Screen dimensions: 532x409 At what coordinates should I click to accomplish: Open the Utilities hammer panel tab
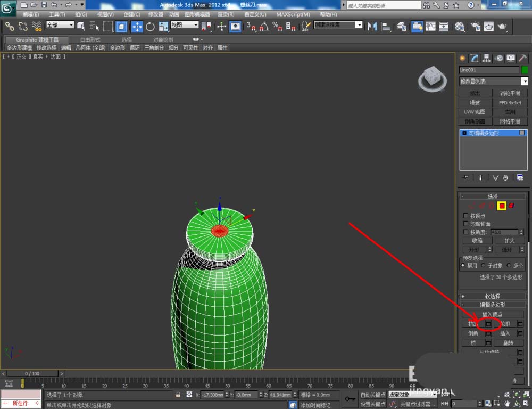pyautogui.click(x=522, y=58)
